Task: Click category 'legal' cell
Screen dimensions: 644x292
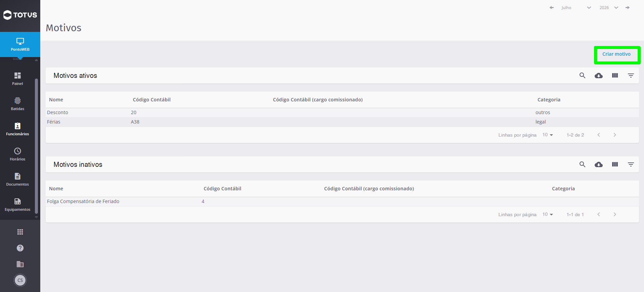Action: click(541, 122)
